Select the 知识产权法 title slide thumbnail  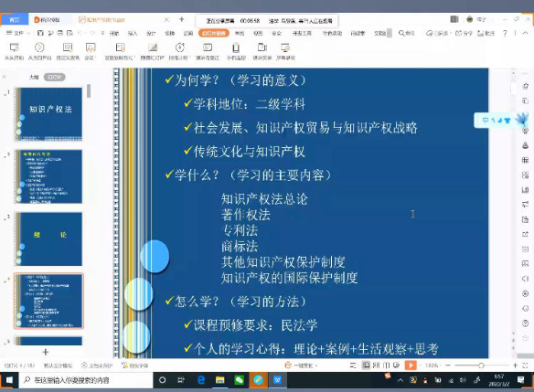(48, 114)
